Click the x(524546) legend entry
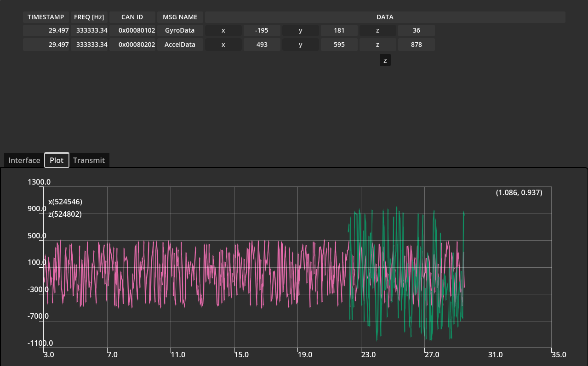This screenshot has height=366, width=588. click(65, 202)
